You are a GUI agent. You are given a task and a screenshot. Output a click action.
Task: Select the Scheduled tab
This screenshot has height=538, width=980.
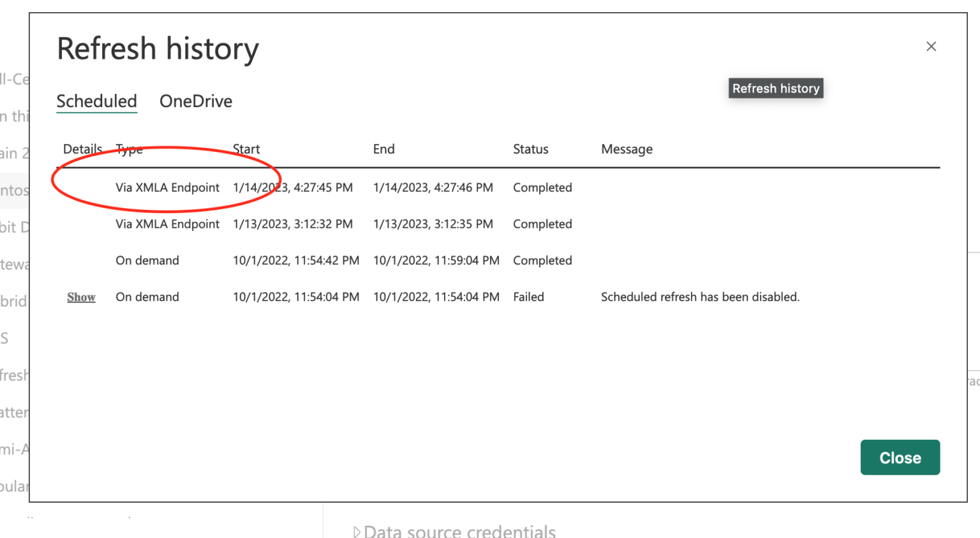pos(96,101)
